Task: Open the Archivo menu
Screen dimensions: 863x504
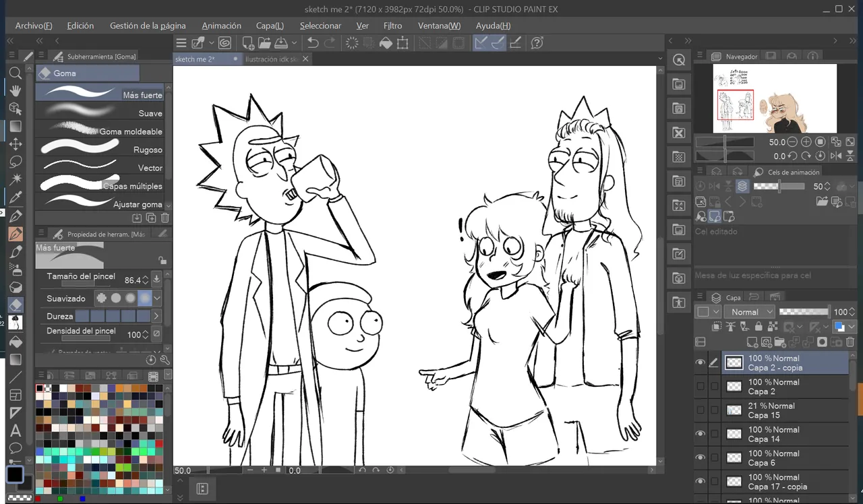Action: pyautogui.click(x=34, y=26)
